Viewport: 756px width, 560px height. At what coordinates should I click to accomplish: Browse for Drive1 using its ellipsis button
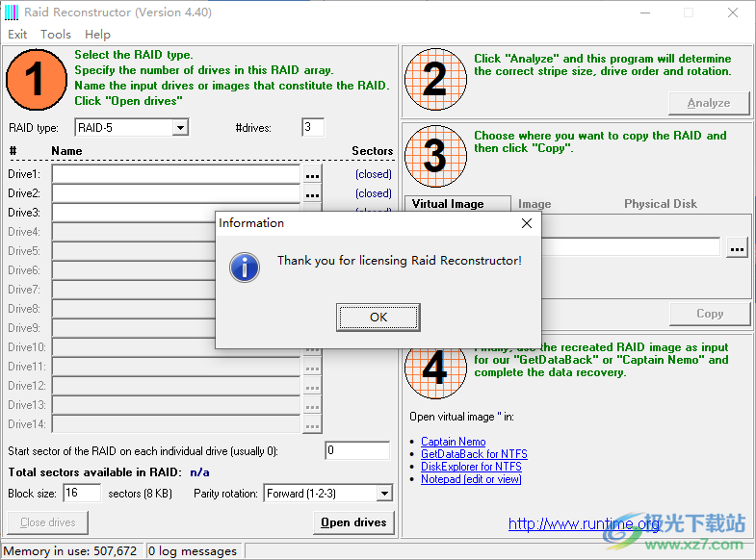(x=312, y=175)
